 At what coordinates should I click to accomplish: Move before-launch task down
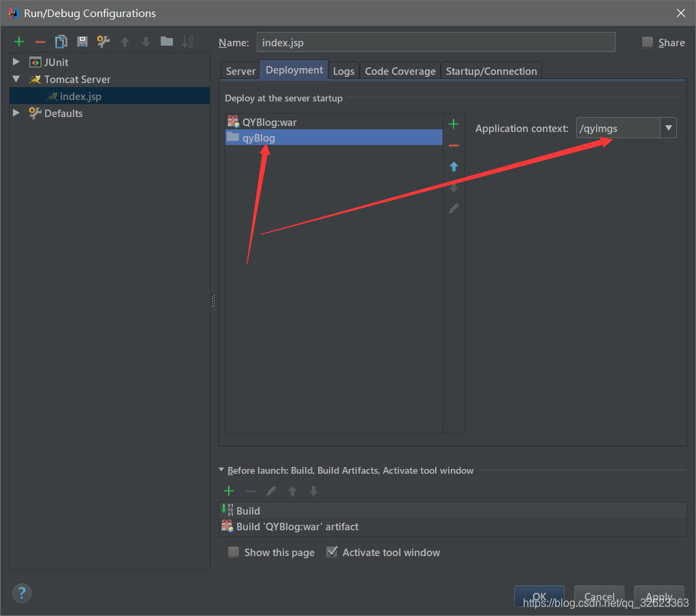click(x=313, y=491)
